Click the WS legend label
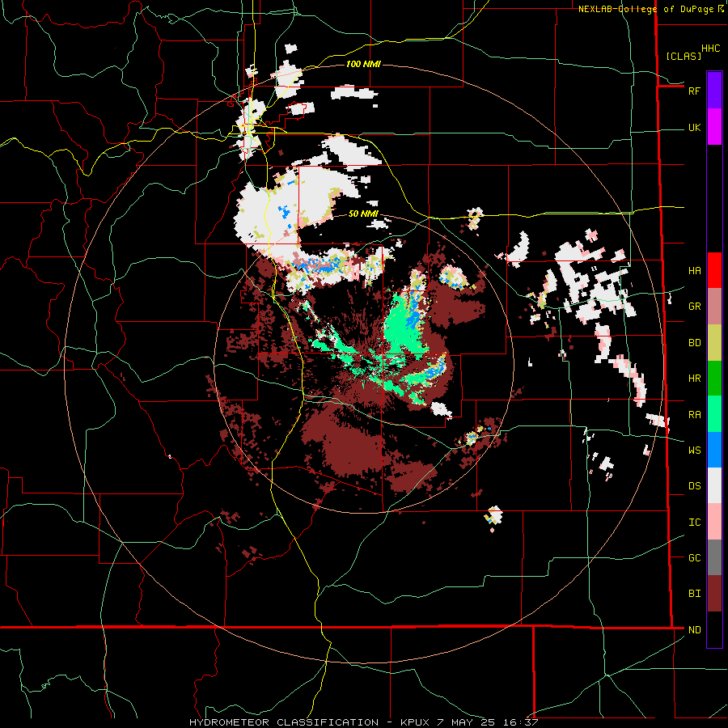The image size is (728, 728). [694, 451]
